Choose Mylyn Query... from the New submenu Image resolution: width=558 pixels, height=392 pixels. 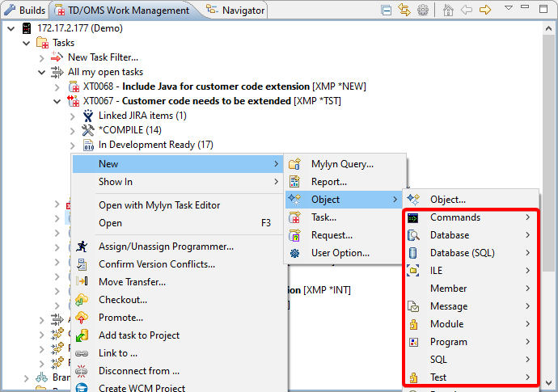342,164
